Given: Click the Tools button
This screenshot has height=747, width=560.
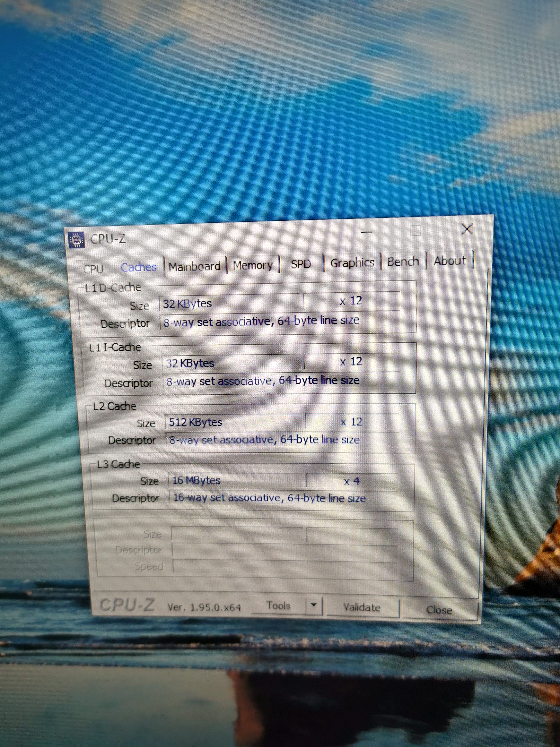Looking at the screenshot, I should pyautogui.click(x=279, y=606).
